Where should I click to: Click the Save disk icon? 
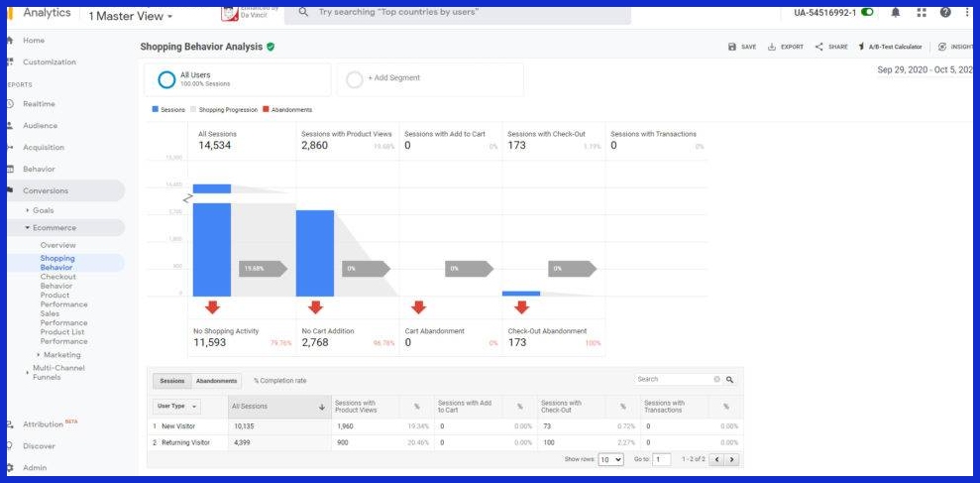[732, 47]
